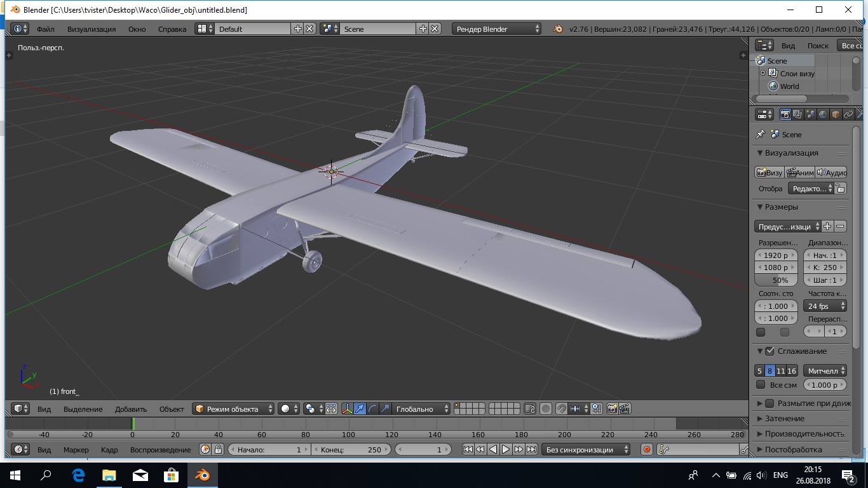Pin the properties context to Scene

760,135
